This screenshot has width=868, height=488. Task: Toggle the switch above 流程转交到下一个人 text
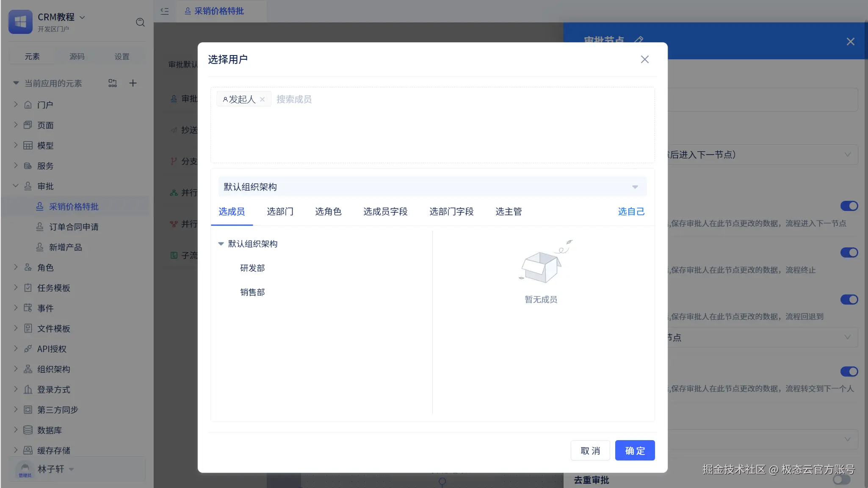tap(849, 372)
